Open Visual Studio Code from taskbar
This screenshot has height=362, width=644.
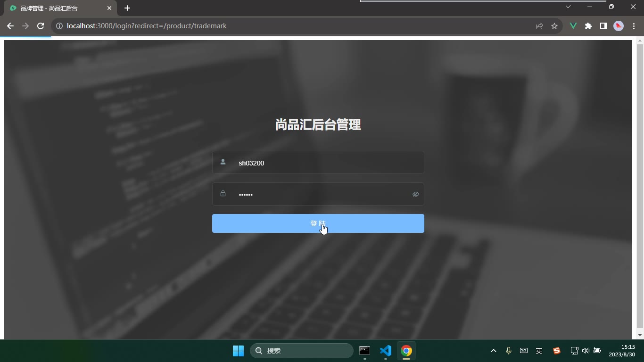(x=386, y=351)
